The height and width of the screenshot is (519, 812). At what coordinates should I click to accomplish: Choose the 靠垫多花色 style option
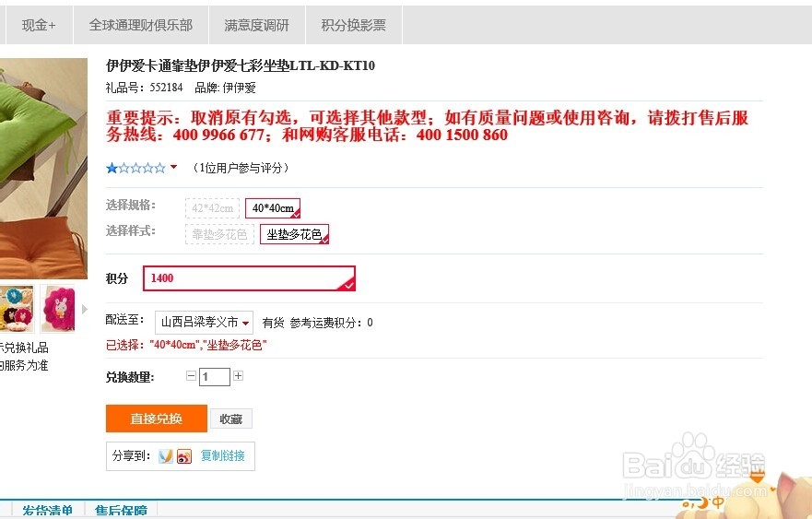(219, 234)
